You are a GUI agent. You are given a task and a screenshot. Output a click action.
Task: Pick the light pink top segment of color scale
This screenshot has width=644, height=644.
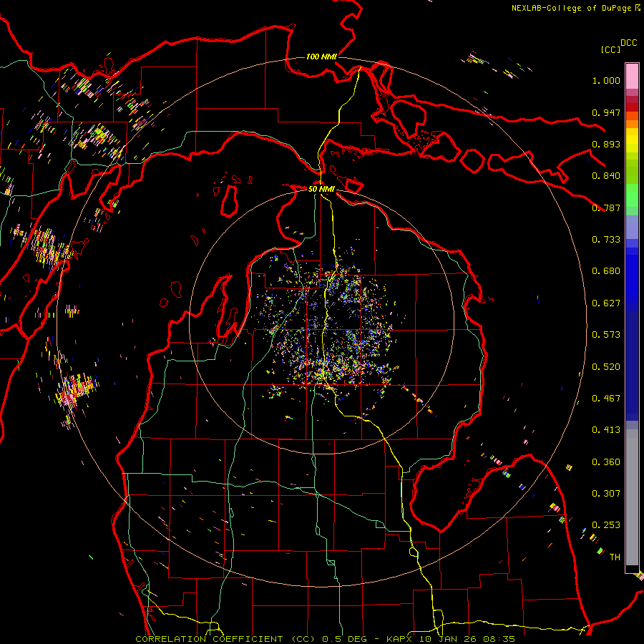632,76
